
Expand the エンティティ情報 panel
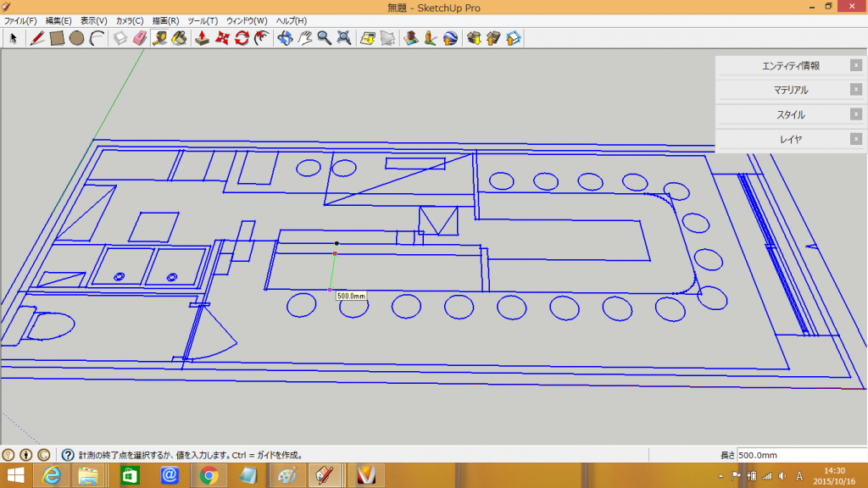click(790, 65)
